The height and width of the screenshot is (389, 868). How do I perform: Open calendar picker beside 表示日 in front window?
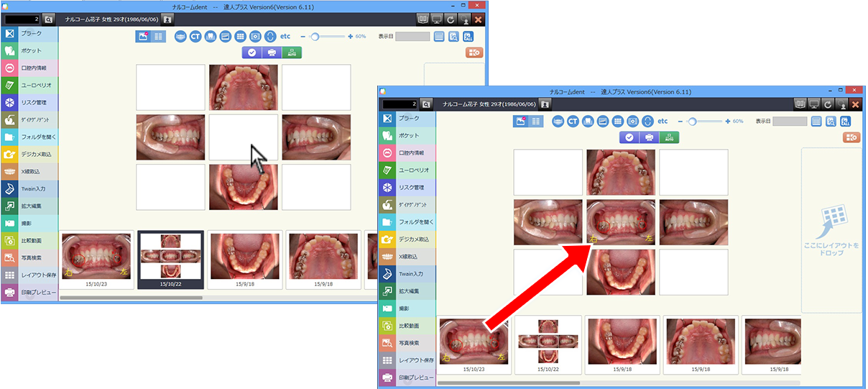816,121
